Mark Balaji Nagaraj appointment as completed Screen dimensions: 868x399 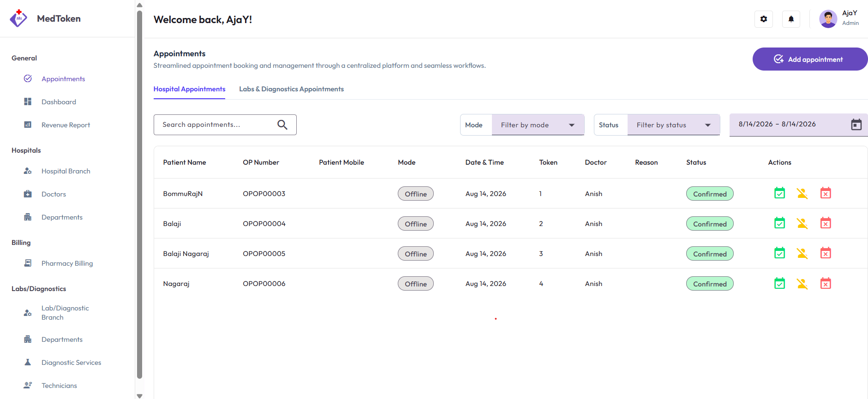click(x=779, y=253)
